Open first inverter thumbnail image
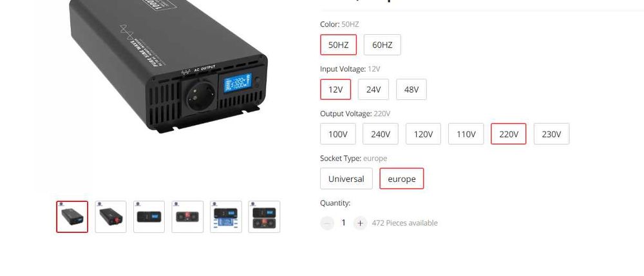The height and width of the screenshot is (276, 644). pos(72,217)
